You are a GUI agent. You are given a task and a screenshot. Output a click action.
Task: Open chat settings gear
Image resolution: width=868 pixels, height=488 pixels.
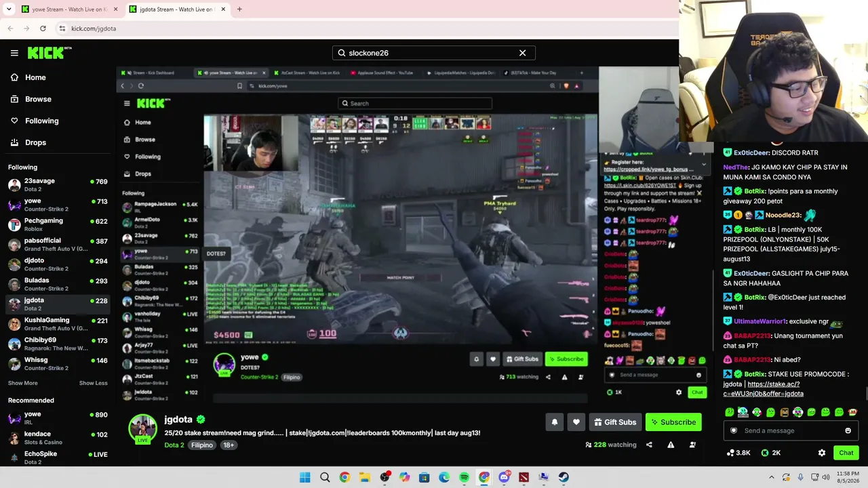822,453
